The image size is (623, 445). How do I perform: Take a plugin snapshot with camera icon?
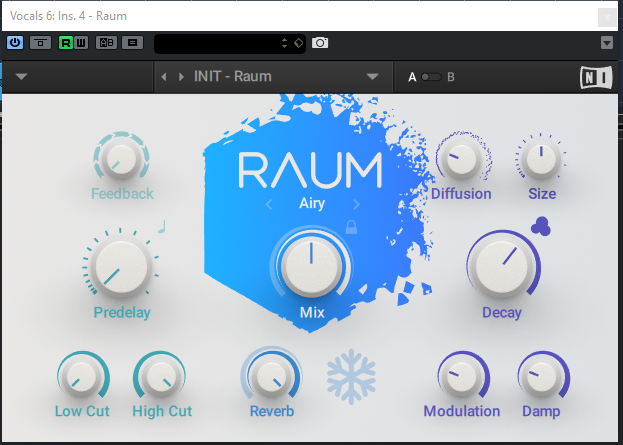pos(320,43)
